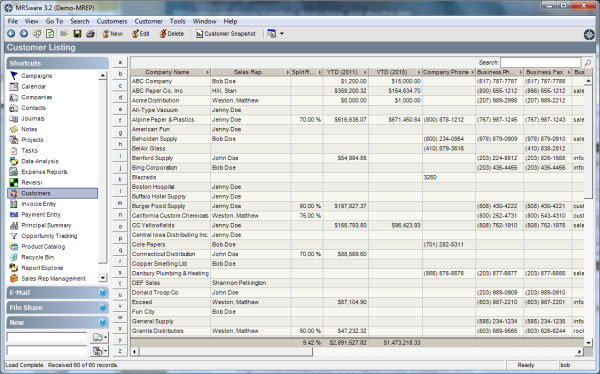Expand the New panel
This screenshot has height=374, width=600.
pos(57,323)
